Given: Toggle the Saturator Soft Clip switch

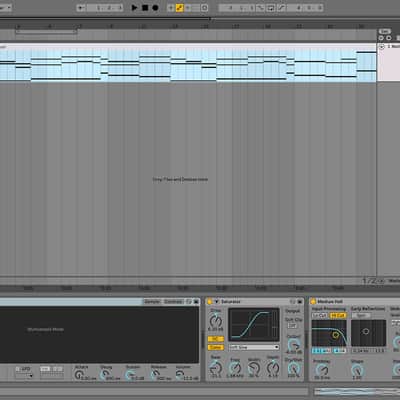Looking at the screenshot, I should (x=292, y=326).
